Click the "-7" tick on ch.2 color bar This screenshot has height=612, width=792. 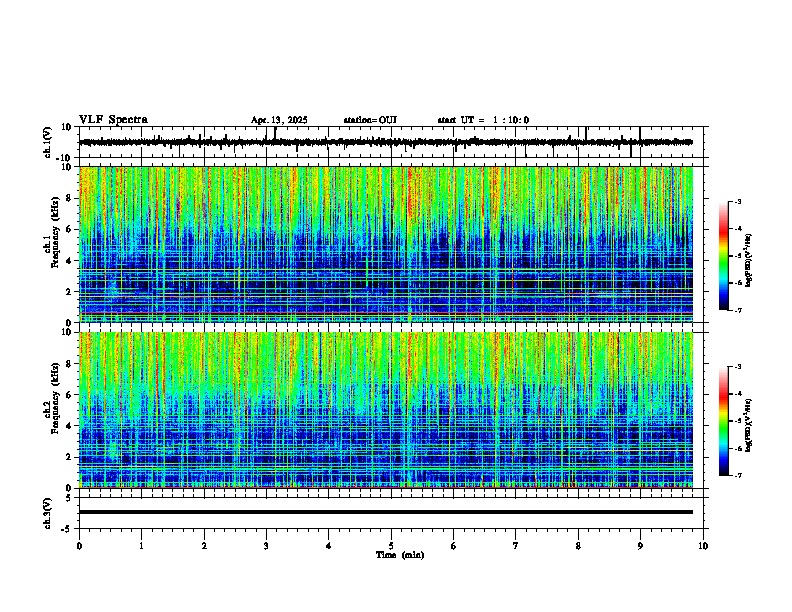coord(737,476)
